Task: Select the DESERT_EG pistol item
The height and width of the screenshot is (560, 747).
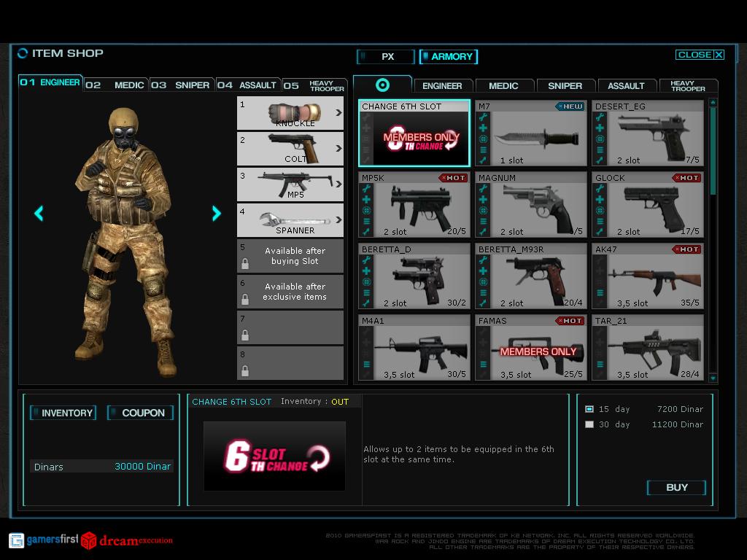Action: click(648, 133)
